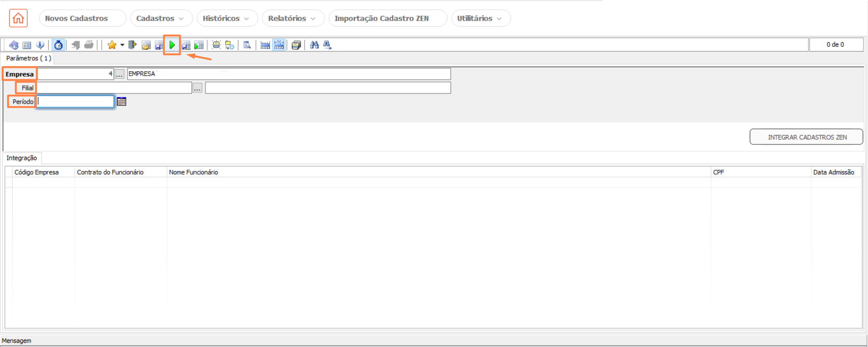This screenshot has height=347, width=868.
Task: Open the Históricos menu
Action: tap(226, 18)
